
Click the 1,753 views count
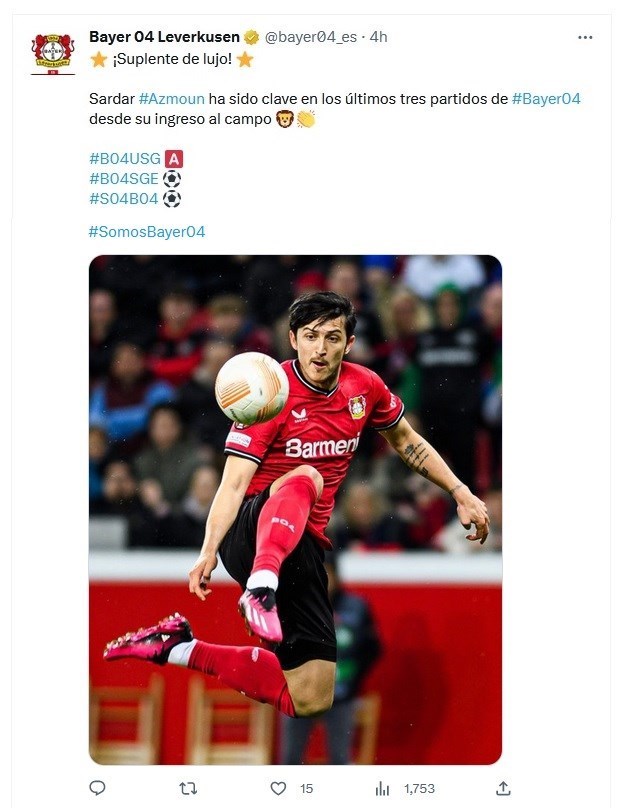coord(419,788)
